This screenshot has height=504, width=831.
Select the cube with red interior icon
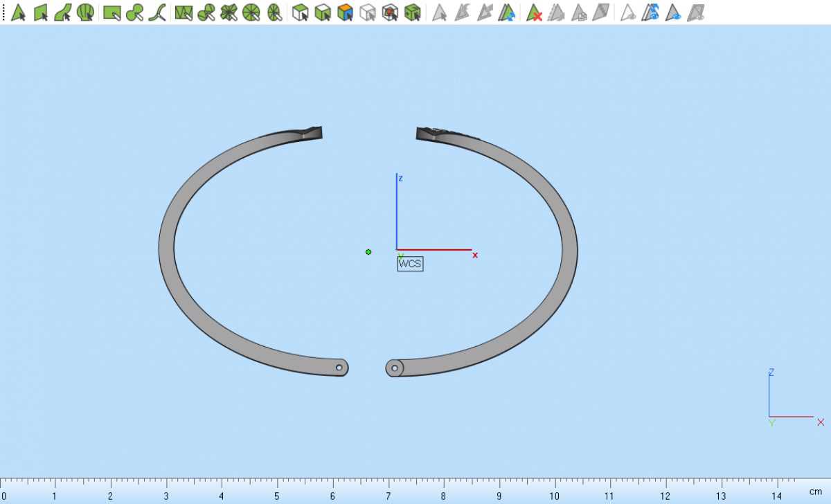pos(391,12)
